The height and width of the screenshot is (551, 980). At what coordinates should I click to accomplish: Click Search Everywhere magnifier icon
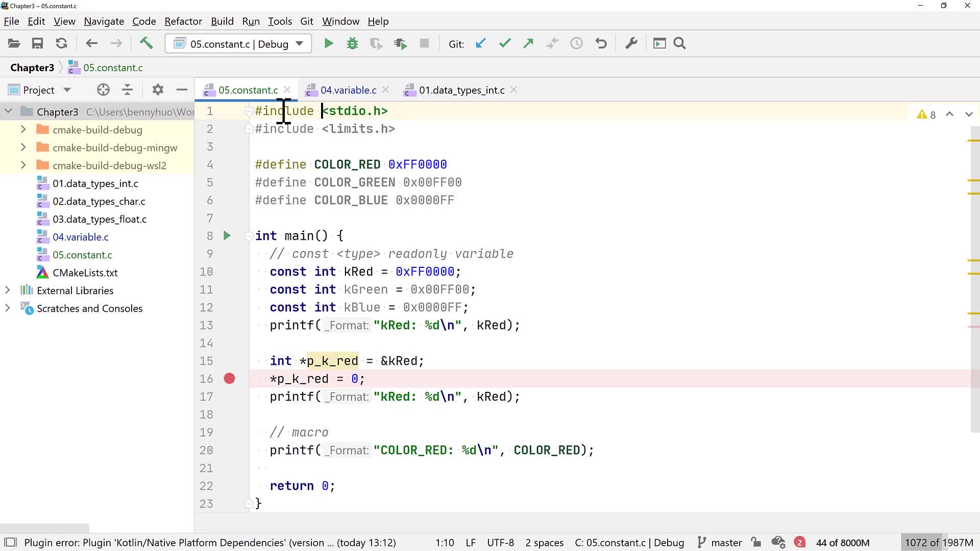[x=679, y=44]
